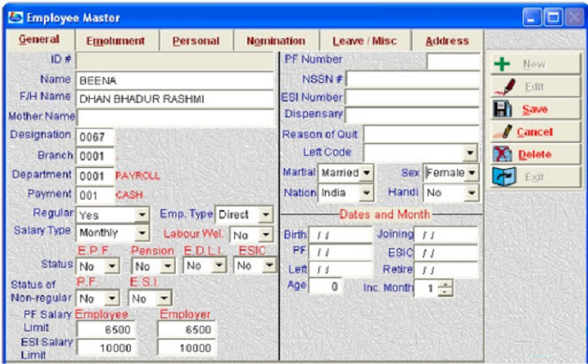The image size is (588, 364).
Task: Open the Regular Yes dropdown
Action: pos(142,215)
